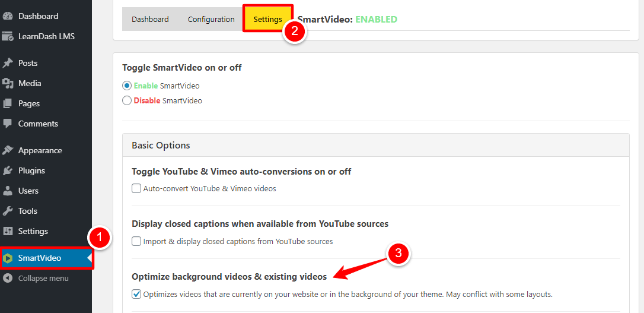
Task: Switch to the Configuration tab
Action: [211, 20]
